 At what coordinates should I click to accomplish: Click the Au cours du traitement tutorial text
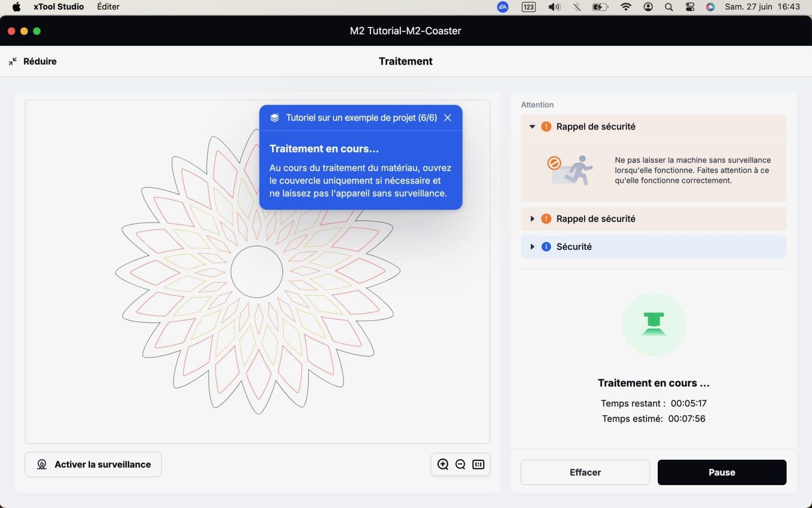tap(360, 181)
